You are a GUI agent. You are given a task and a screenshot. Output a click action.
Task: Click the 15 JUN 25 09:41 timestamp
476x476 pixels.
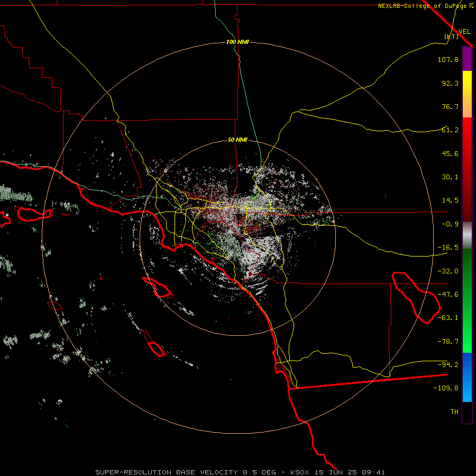(x=350, y=472)
